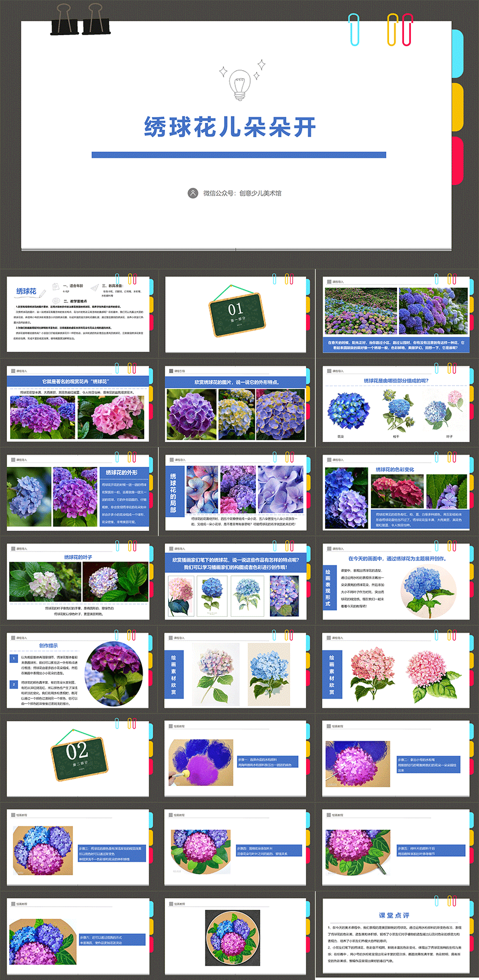Select the red side tab on title slide
The height and width of the screenshot is (980, 479).
[457, 160]
